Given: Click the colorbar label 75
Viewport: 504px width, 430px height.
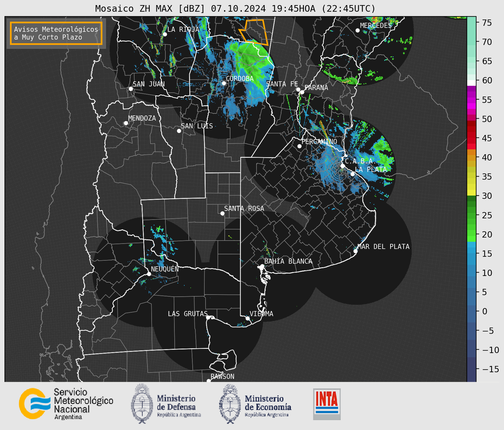Looking at the screenshot, I should 487,23.
